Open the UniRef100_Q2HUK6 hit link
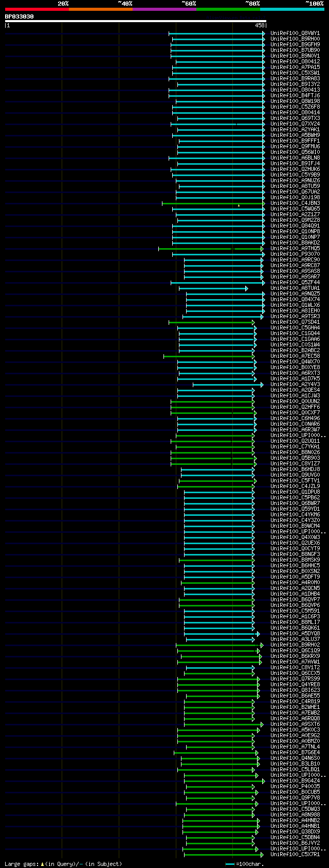The image size is (329, 868). [x=295, y=169]
